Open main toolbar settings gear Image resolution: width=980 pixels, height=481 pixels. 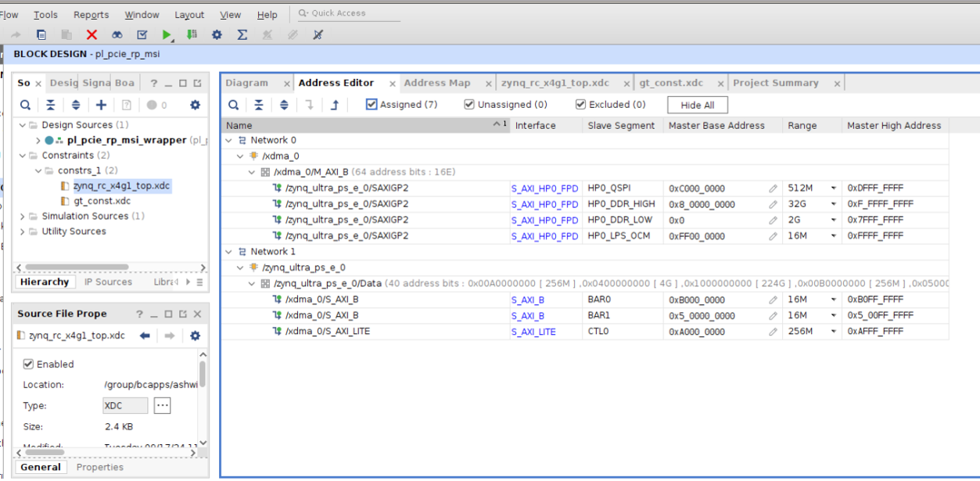coord(217,34)
